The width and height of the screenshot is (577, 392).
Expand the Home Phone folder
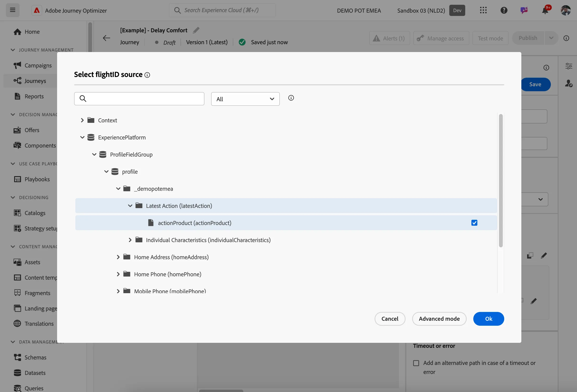[118, 274]
